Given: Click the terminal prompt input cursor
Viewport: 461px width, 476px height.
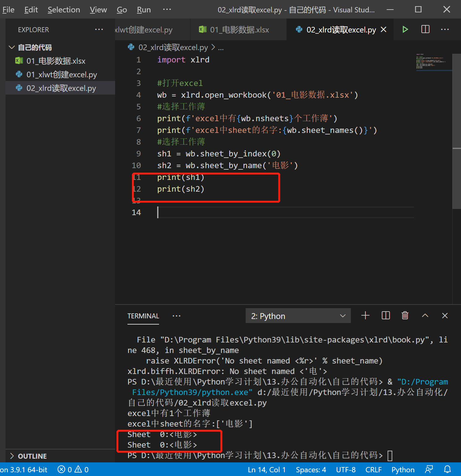Looking at the screenshot, I should click(x=390, y=456).
